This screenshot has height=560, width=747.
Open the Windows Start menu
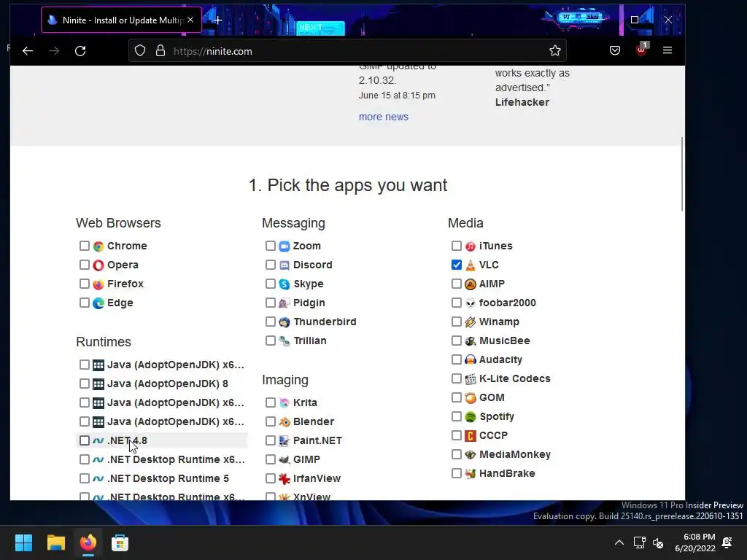click(x=23, y=542)
